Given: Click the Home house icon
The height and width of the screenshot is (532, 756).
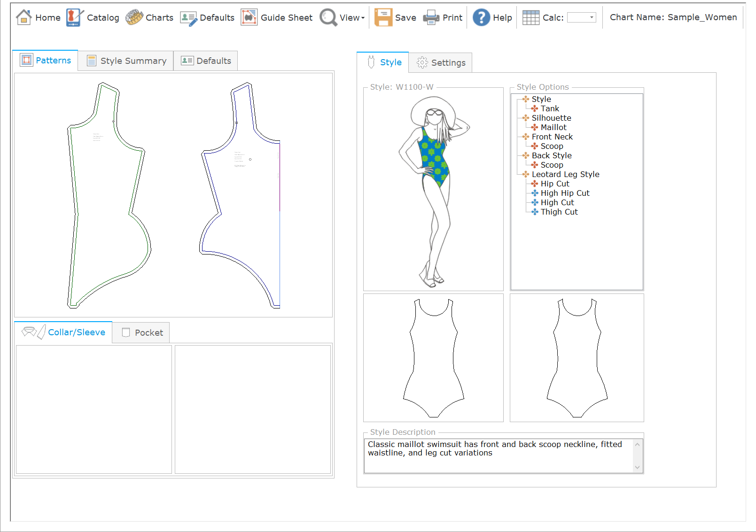Looking at the screenshot, I should click(x=23, y=17).
